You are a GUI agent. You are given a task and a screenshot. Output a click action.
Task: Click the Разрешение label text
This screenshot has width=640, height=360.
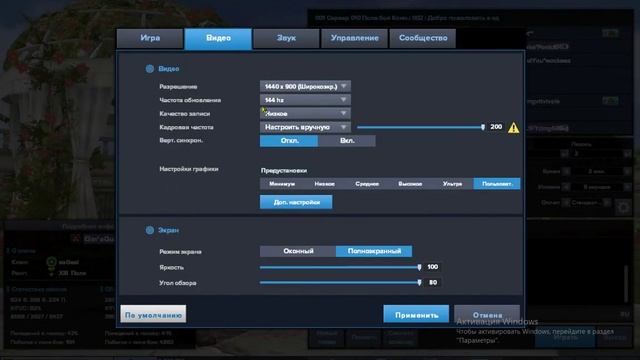pyautogui.click(x=178, y=87)
